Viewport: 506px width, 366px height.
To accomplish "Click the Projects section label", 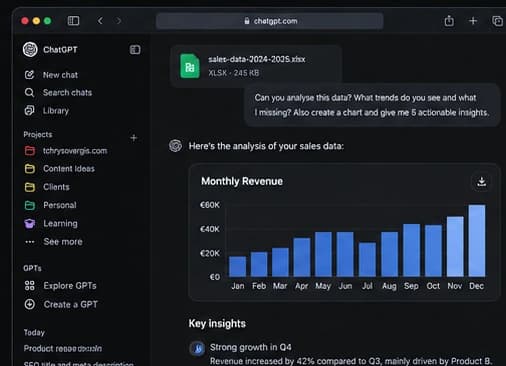I will [x=38, y=135].
